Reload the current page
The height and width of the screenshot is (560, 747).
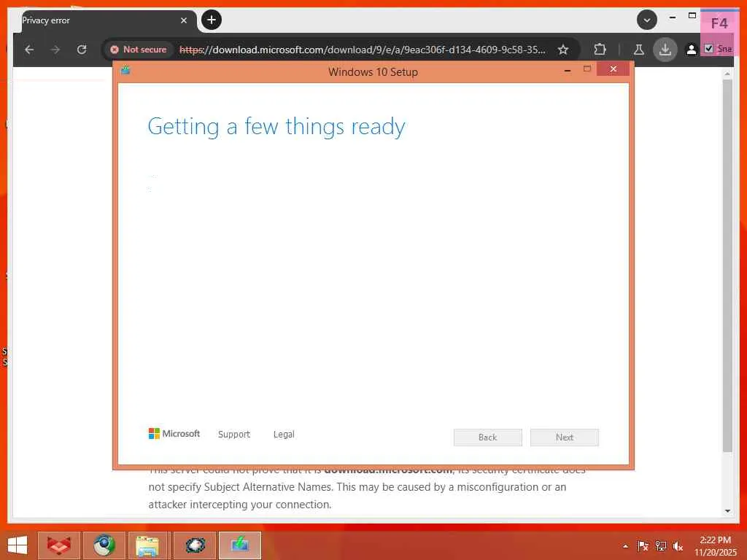pos(82,50)
